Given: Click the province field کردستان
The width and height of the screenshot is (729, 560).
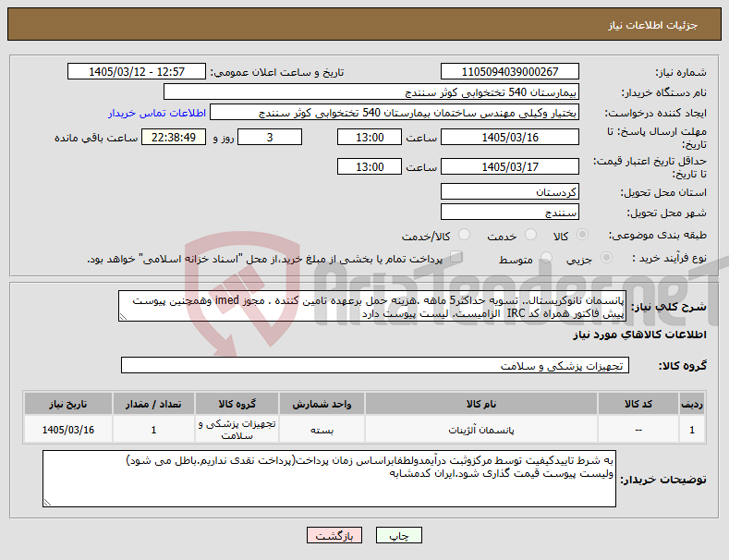Looking at the screenshot, I should [x=509, y=191].
